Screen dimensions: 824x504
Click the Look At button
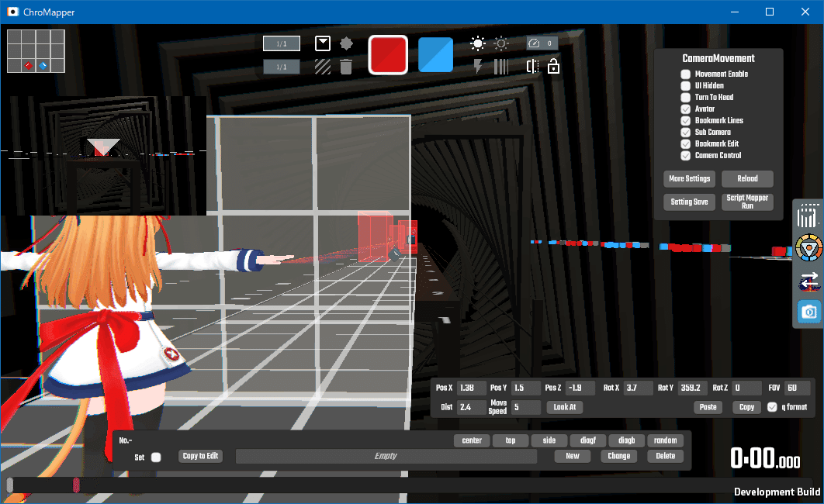[x=565, y=407]
